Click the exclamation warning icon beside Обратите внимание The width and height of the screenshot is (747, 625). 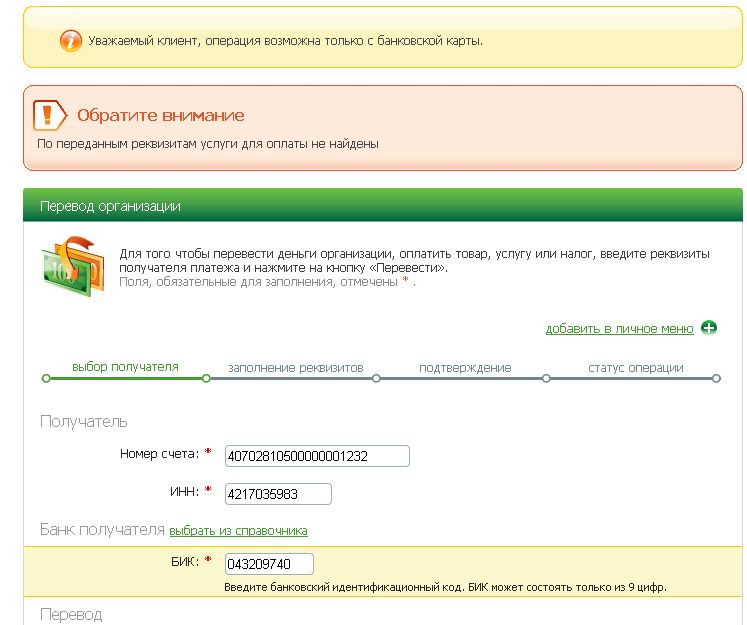tap(49, 115)
